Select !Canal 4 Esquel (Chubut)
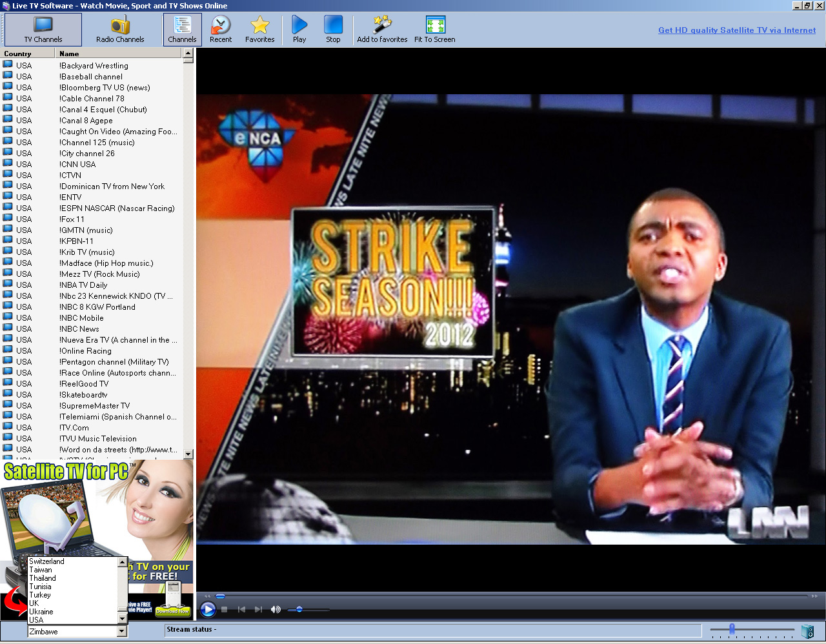826x644 pixels. point(92,109)
